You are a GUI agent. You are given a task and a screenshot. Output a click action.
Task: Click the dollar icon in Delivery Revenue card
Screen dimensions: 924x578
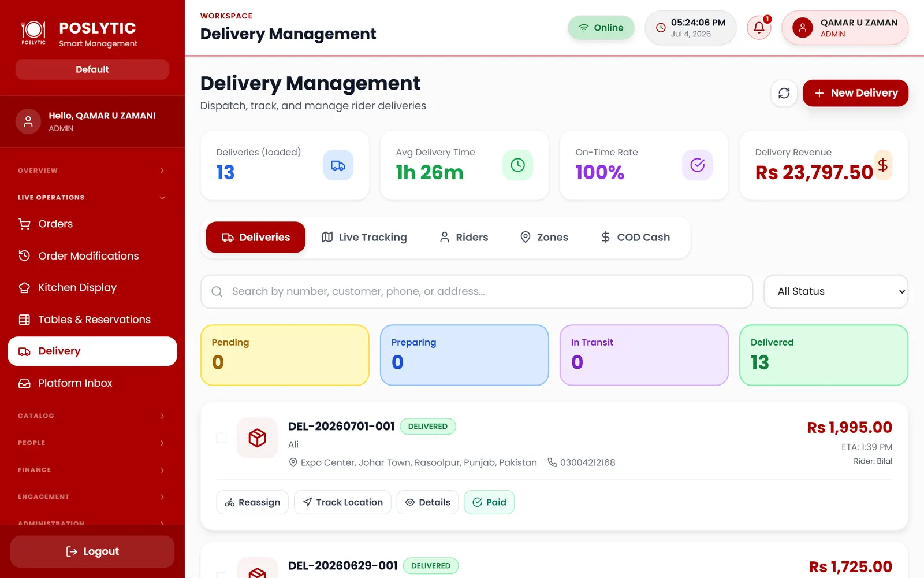coord(882,165)
